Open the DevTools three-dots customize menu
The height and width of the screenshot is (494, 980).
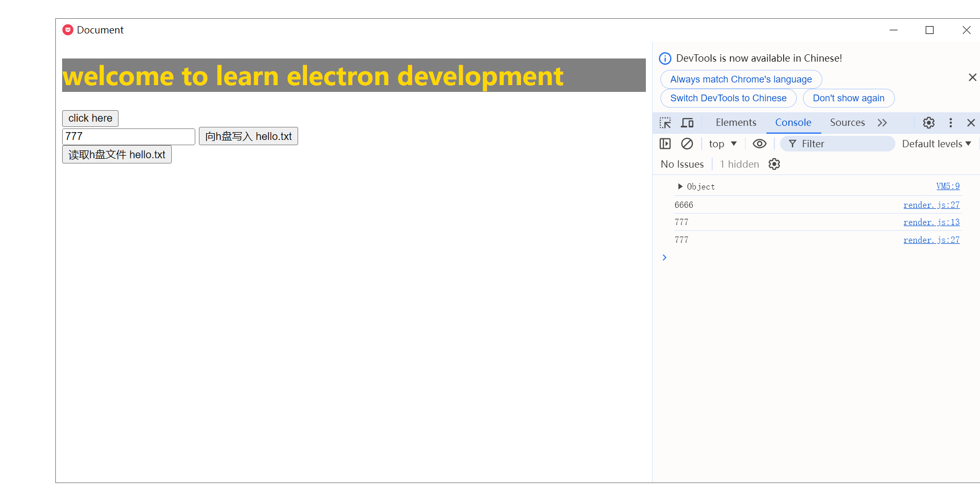(x=951, y=123)
